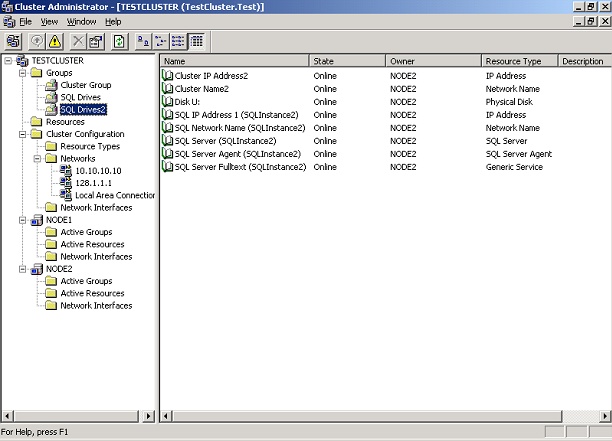612x441 pixels.
Task: Switch to Small Icons view
Action: point(161,41)
